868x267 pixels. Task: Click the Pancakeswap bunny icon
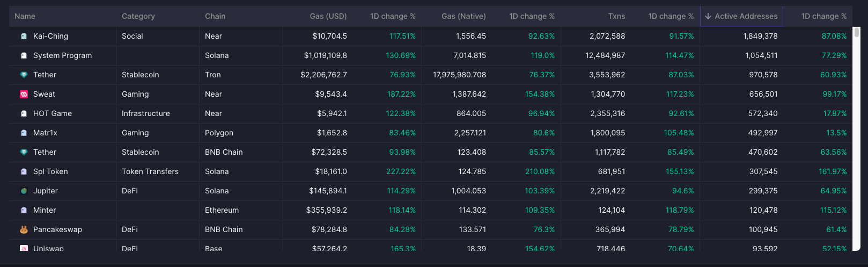tap(24, 229)
